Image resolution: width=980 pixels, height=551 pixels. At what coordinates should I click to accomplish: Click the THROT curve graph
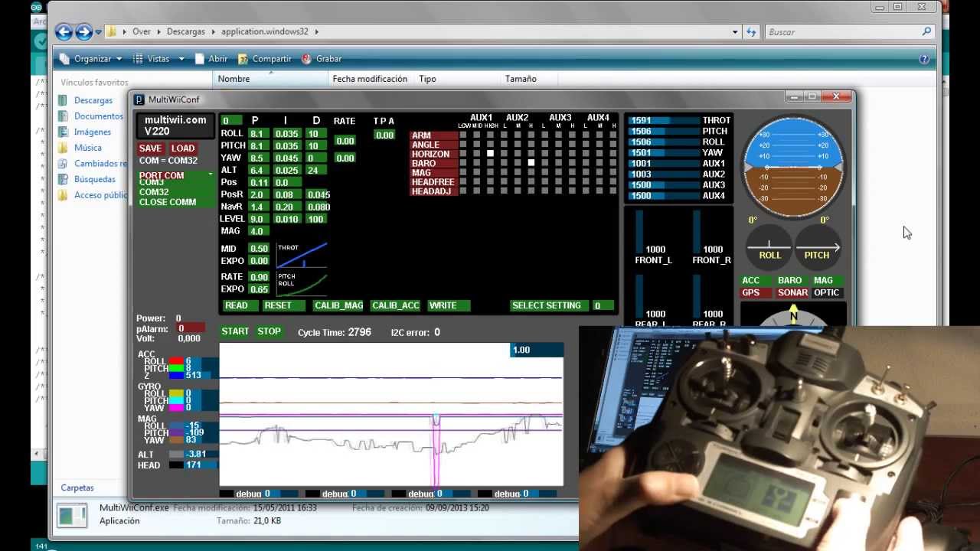click(302, 256)
